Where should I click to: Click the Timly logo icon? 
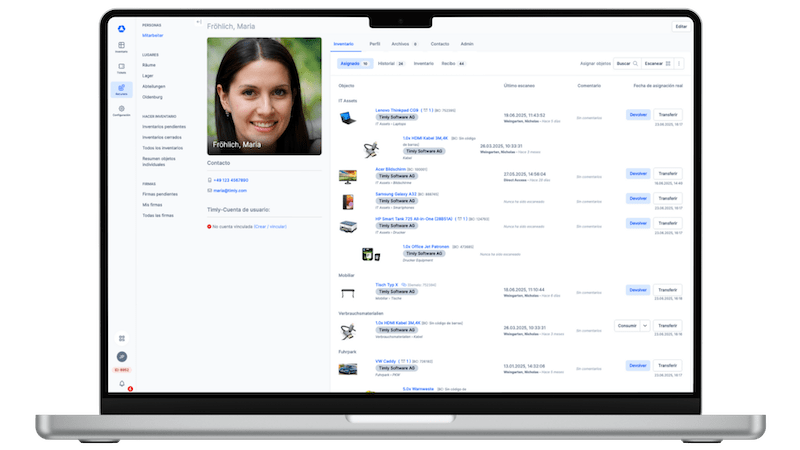[121, 29]
